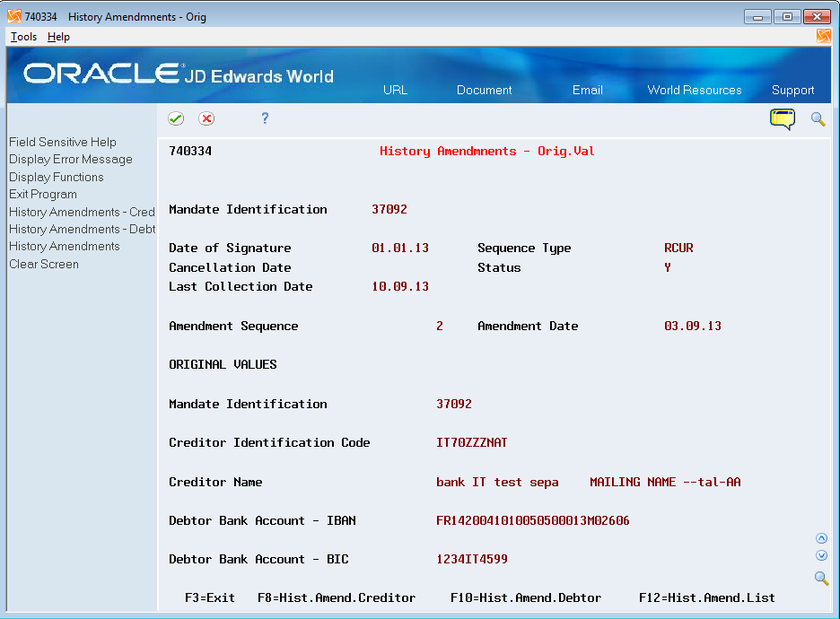Viewport: 840px width, 619px height.
Task: Open the URL header link
Action: [x=396, y=90]
